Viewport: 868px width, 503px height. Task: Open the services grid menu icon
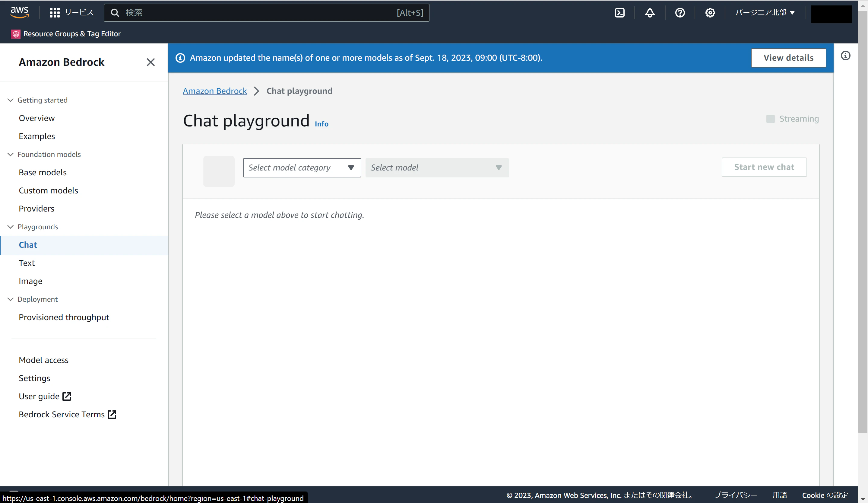click(x=54, y=13)
